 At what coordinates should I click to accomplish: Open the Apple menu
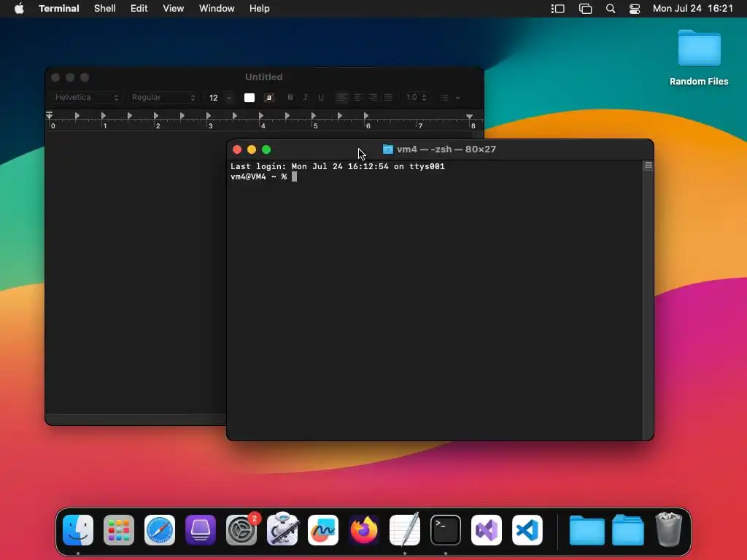click(x=19, y=9)
